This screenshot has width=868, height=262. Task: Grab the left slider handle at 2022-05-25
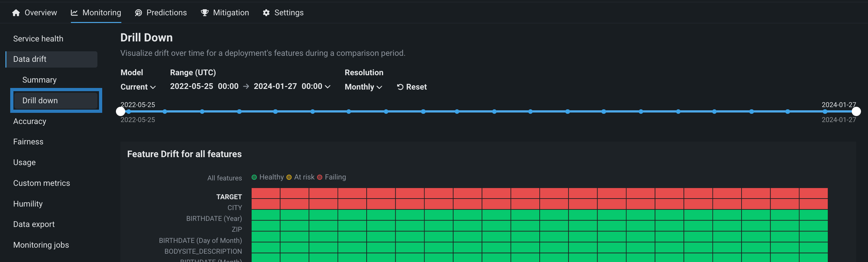[121, 111]
